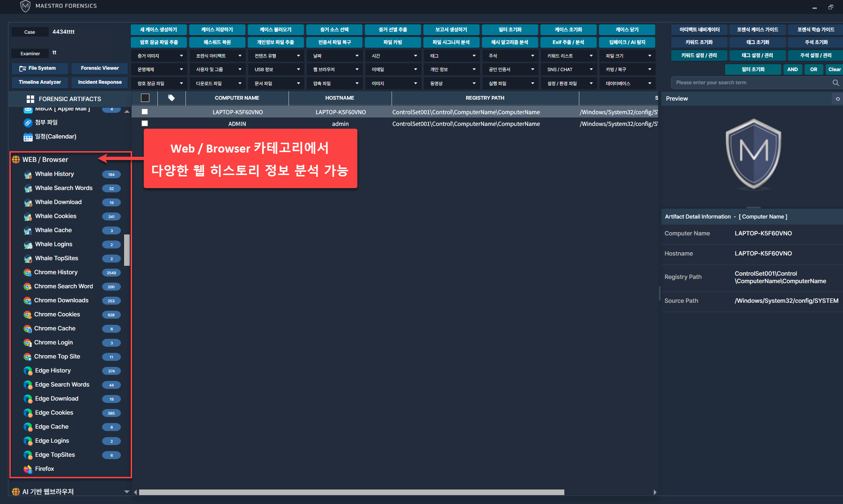Screen dimensions: 843x504
Task: Expand the AI 기반 웹브라우저 category
Action: pyautogui.click(x=126, y=492)
